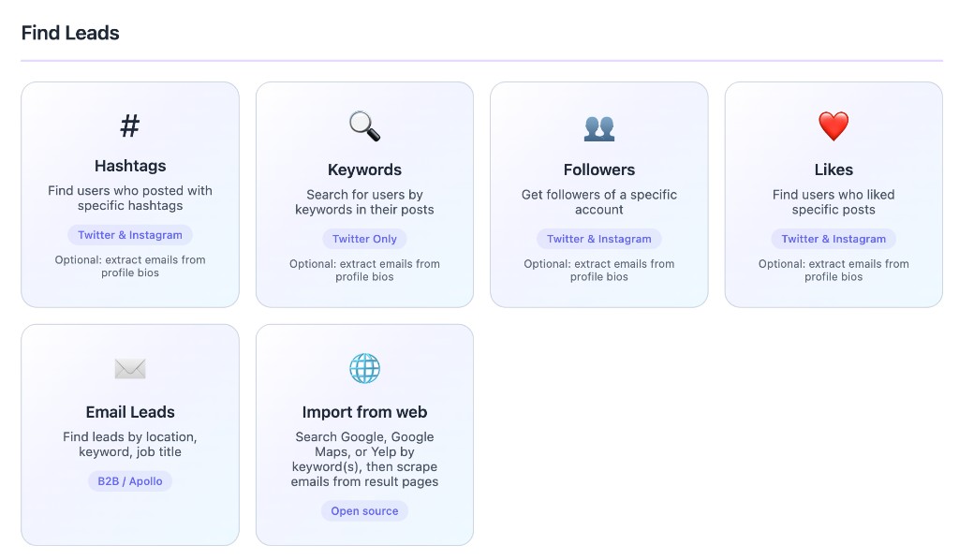Click the globe Import from web icon
The image size is (959, 560).
click(x=364, y=369)
